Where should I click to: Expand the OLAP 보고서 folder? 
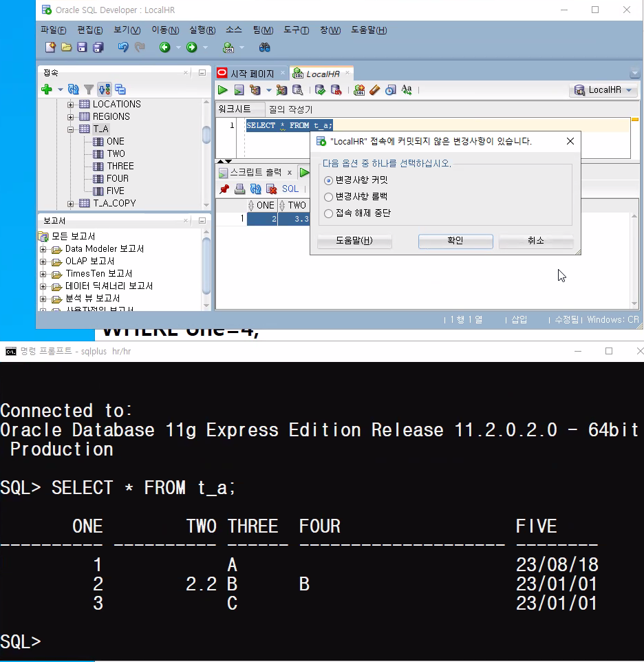[x=43, y=261]
